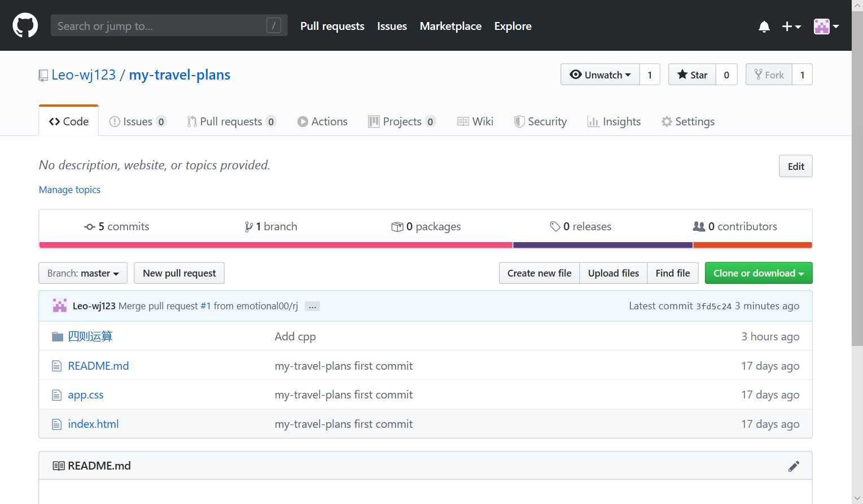Open the Leo-wj123 owner link
The height and width of the screenshot is (504, 863).
pyautogui.click(x=84, y=74)
